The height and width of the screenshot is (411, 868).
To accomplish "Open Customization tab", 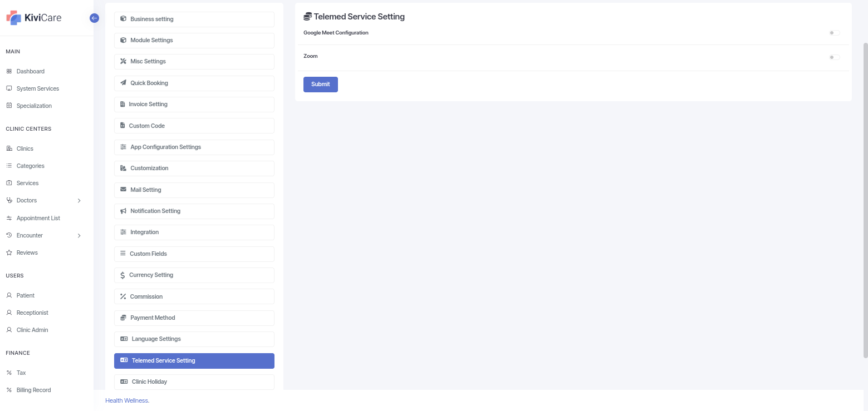I will coord(194,168).
